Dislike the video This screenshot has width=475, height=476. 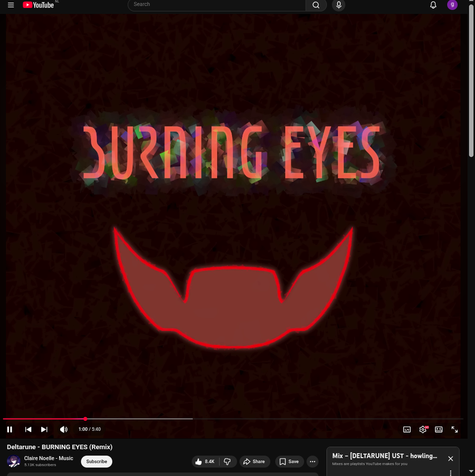pos(227,461)
